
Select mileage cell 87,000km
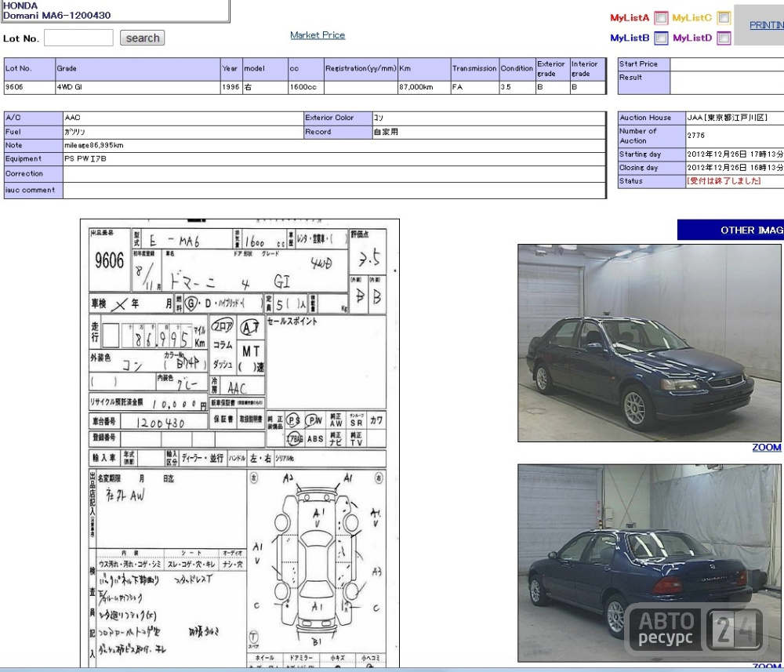pyautogui.click(x=424, y=88)
